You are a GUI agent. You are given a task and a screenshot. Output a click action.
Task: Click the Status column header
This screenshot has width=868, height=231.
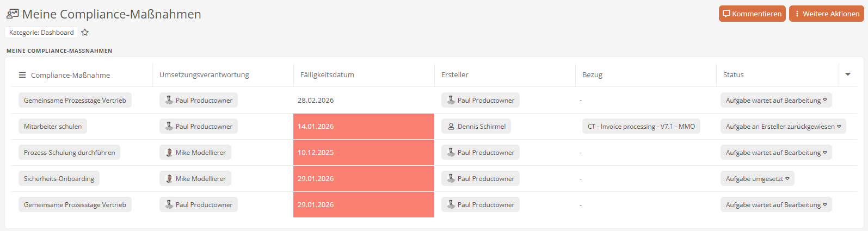click(733, 75)
